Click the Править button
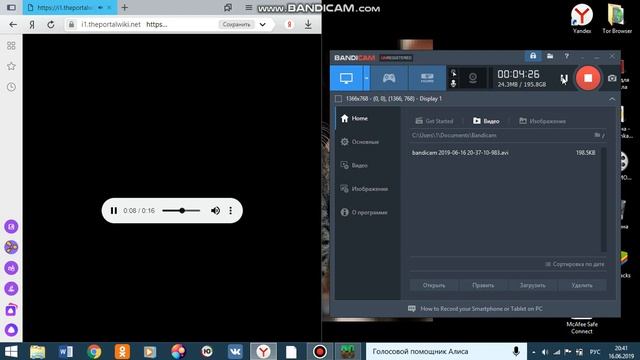This screenshot has height=360, width=640. [483, 285]
